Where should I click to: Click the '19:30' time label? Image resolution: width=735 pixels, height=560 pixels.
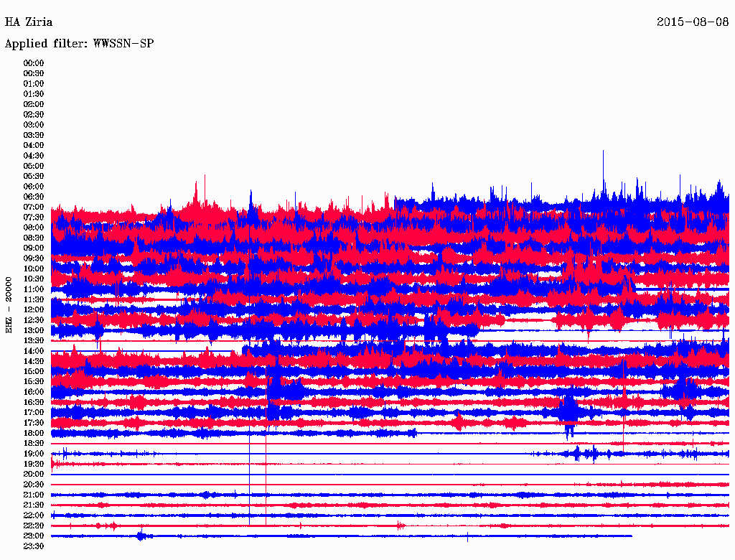tap(34, 465)
